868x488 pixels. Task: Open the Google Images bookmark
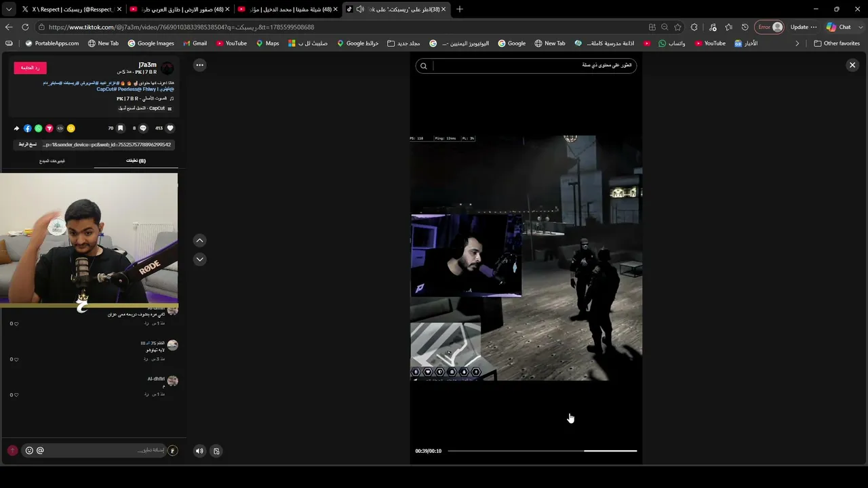(151, 43)
